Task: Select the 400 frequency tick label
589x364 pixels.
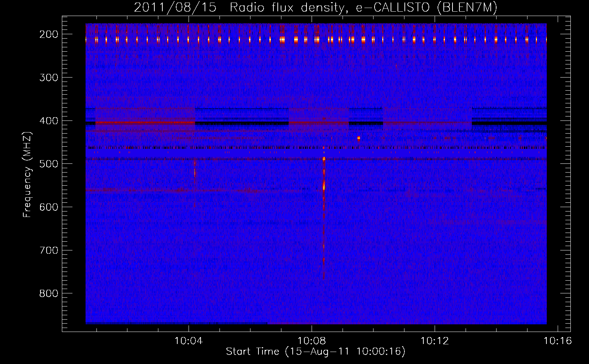Action: tap(49, 121)
